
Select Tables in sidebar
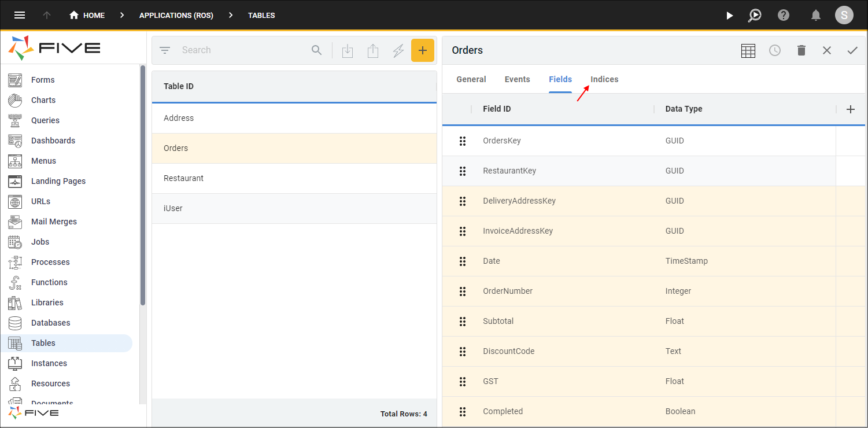click(x=67, y=343)
